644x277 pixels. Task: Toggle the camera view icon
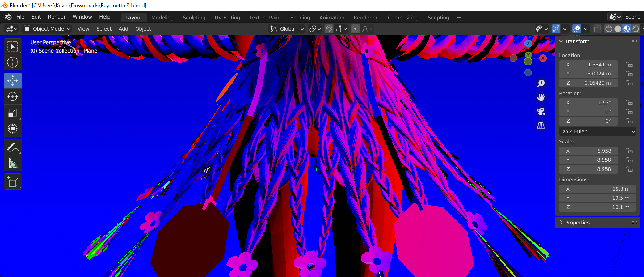[x=541, y=111]
